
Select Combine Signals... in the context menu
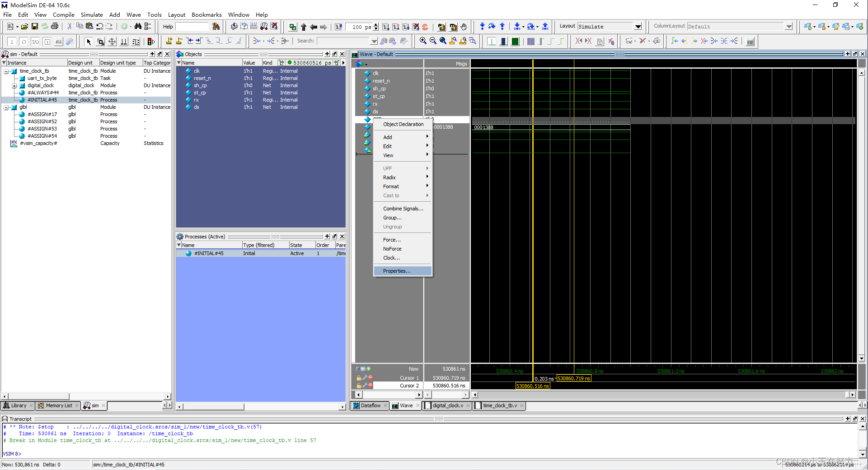(403, 209)
